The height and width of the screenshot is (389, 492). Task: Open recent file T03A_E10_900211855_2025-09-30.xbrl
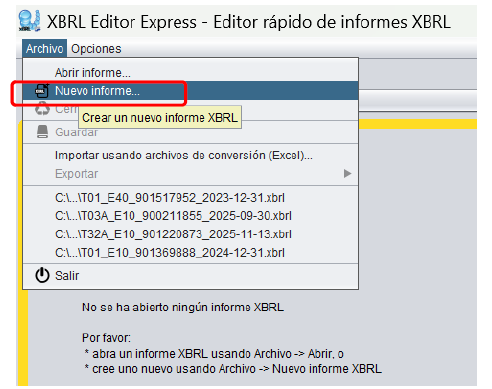tap(190, 216)
